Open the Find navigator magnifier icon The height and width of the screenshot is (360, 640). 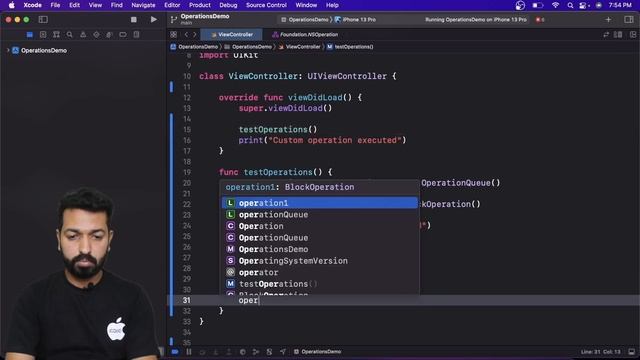(x=70, y=35)
